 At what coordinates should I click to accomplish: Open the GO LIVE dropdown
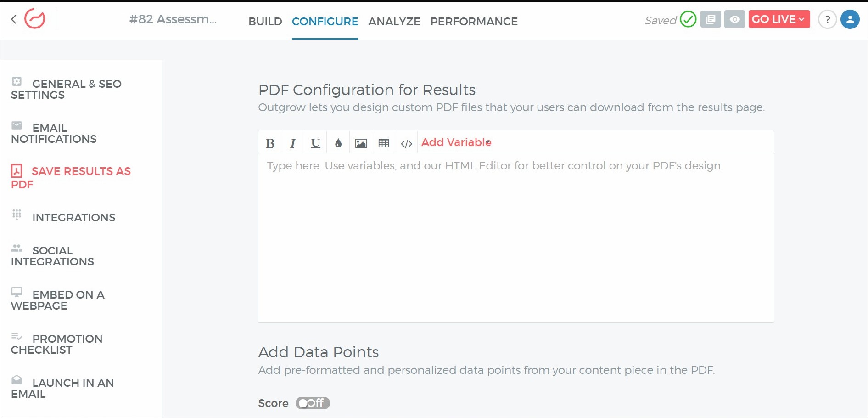pyautogui.click(x=778, y=19)
